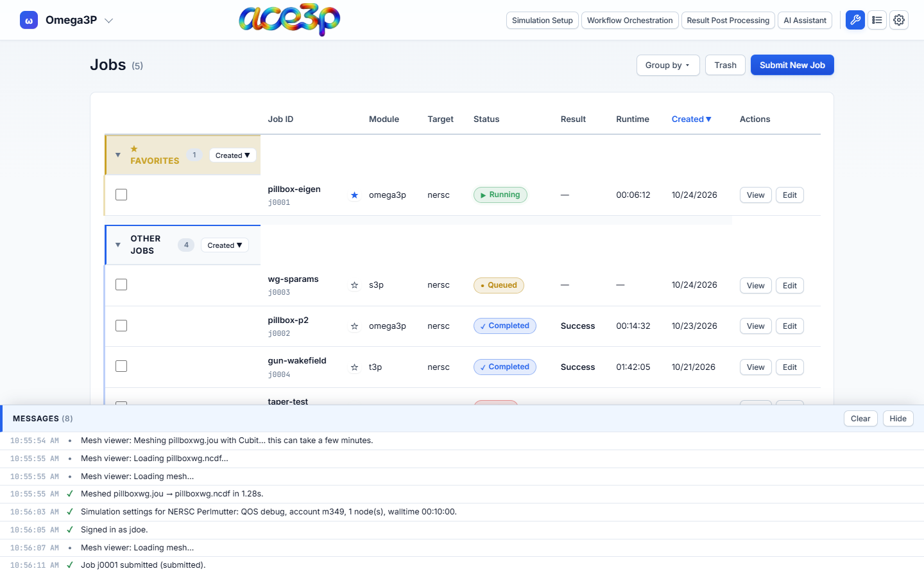Screen dimensions: 924x578
Task: Click the Status column header
Action: pyautogui.click(x=486, y=119)
